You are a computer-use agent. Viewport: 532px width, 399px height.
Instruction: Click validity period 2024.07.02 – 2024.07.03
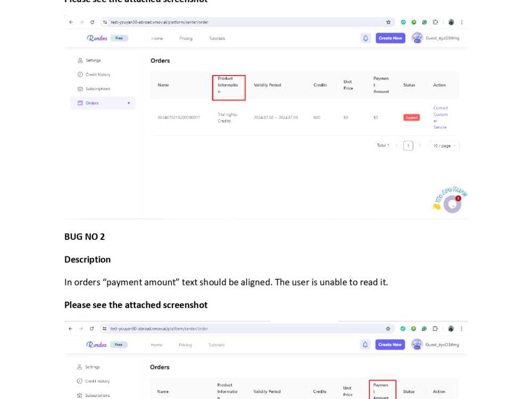click(276, 118)
